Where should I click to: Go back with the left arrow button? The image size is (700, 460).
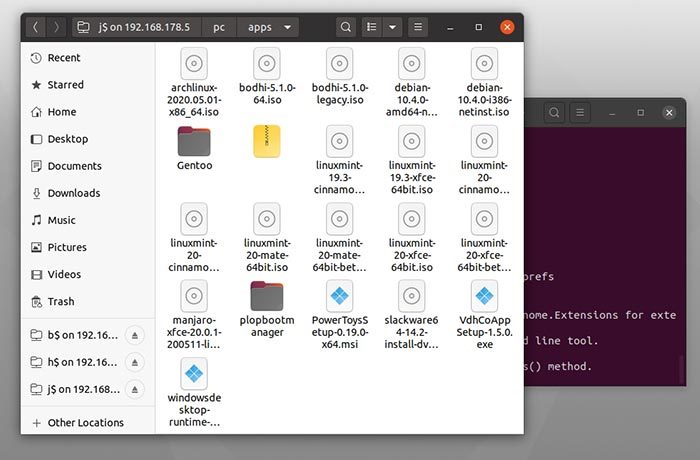click(35, 27)
